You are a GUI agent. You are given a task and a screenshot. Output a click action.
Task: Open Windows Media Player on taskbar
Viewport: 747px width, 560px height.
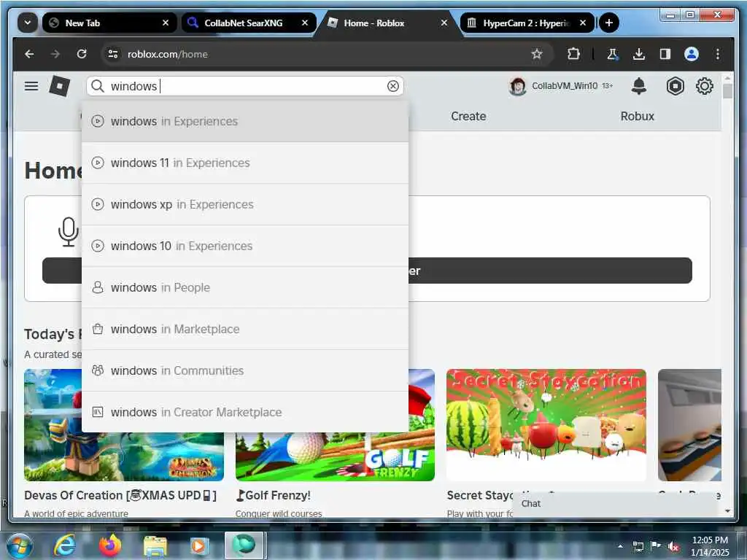pos(198,545)
